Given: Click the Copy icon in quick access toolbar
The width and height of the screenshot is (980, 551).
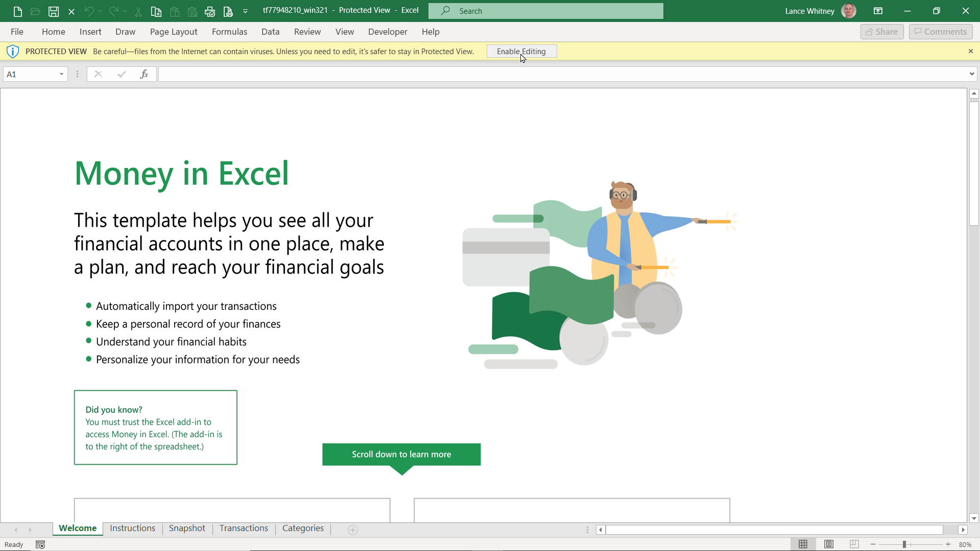Looking at the screenshot, I should 156,11.
